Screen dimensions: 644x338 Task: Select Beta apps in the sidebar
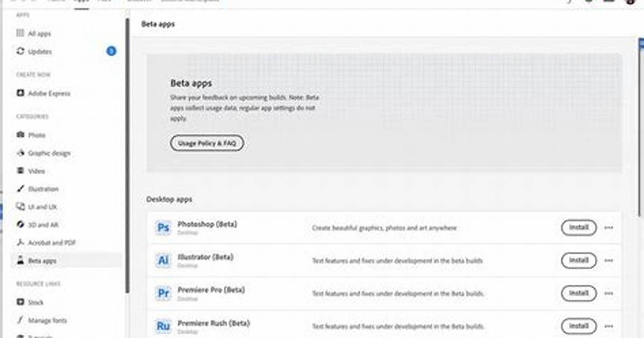pos(67,260)
